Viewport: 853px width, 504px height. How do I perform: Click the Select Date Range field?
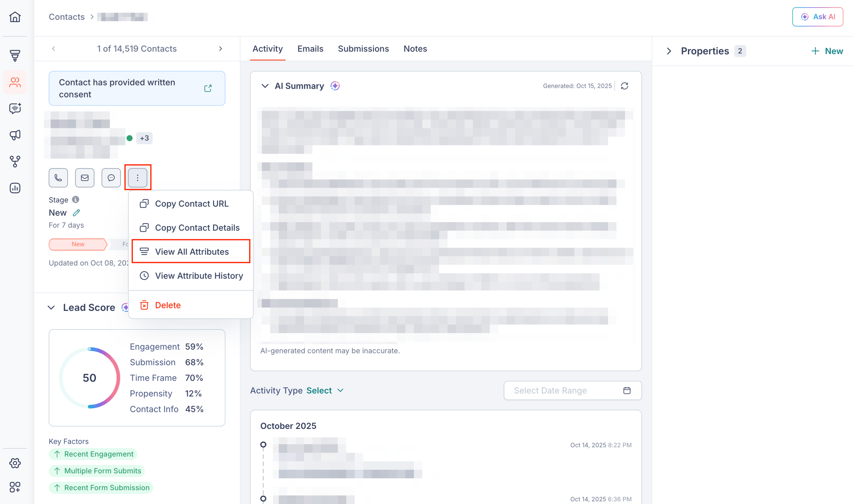pyautogui.click(x=572, y=390)
